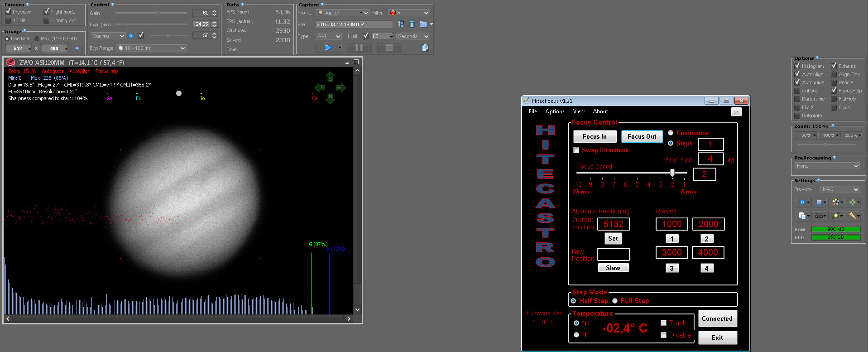868x352 pixels.
Task: Open the Profile Jupiter dropdown
Action: tap(343, 13)
